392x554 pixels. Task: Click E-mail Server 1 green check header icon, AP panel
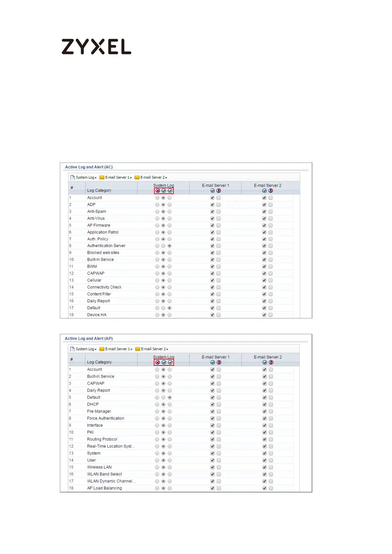coord(213,363)
